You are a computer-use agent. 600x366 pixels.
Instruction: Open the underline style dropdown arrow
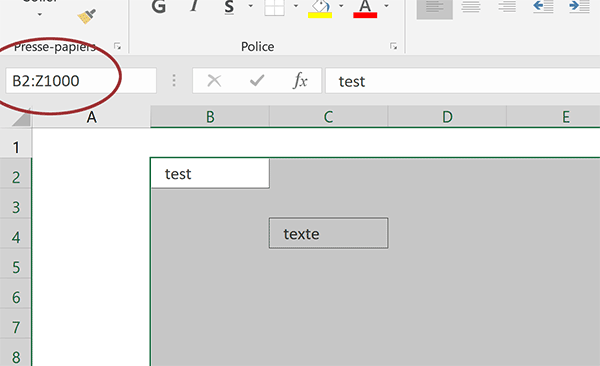pyautogui.click(x=251, y=6)
